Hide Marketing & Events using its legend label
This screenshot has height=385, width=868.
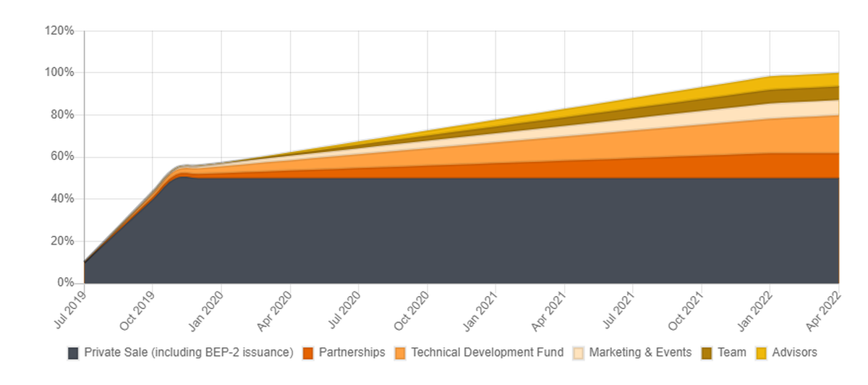(x=640, y=353)
